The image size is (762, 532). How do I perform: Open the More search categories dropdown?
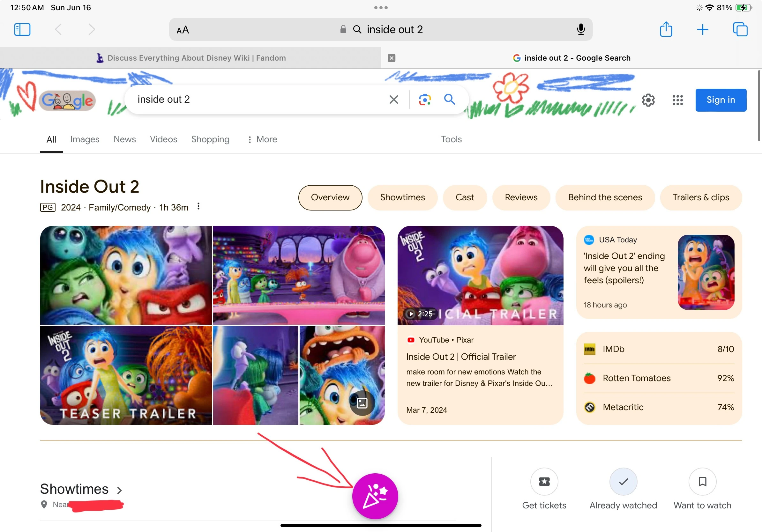coord(262,139)
